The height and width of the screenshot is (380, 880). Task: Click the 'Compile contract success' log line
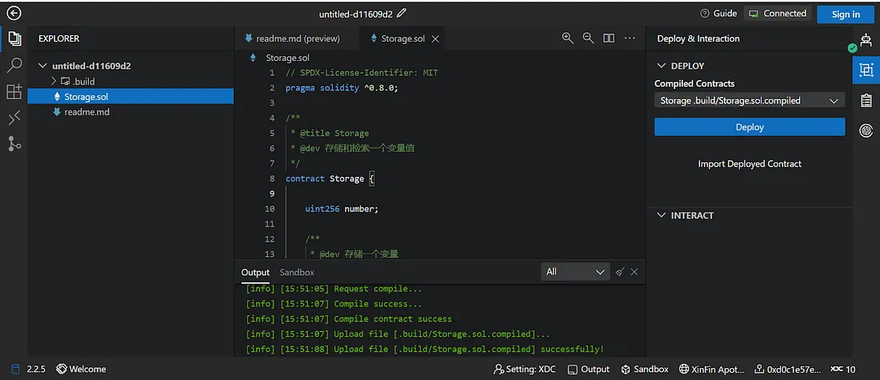[349, 319]
